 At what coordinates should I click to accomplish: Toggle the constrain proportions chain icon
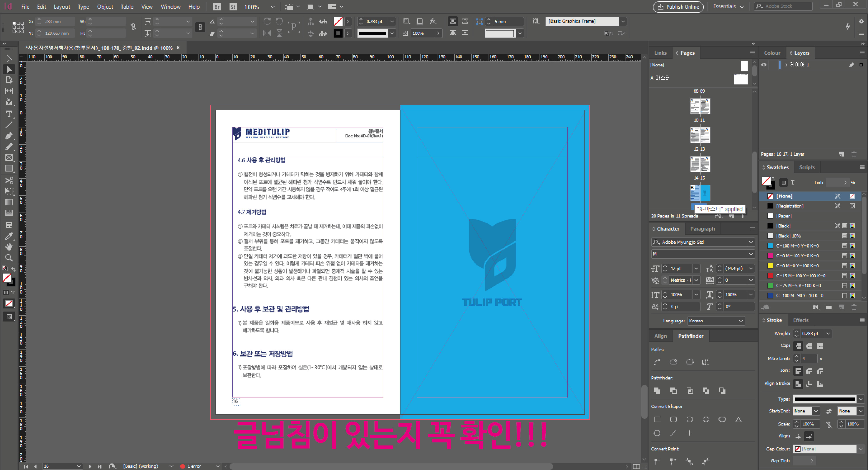[133, 27]
